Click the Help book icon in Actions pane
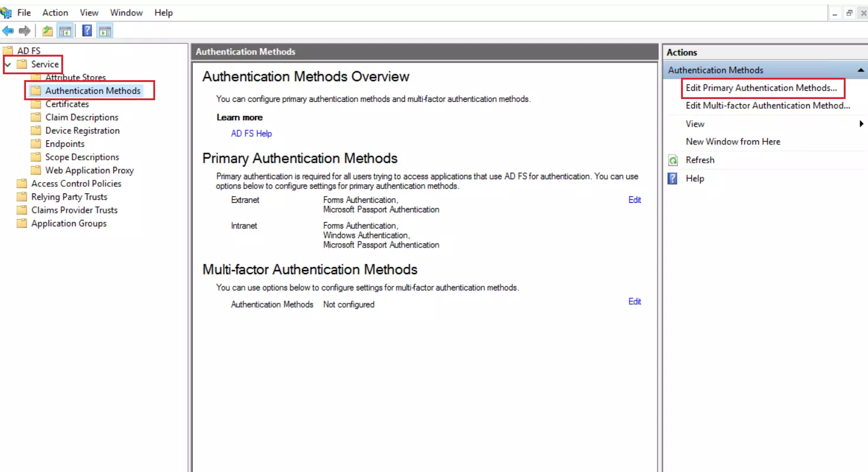The height and width of the screenshot is (472, 868). click(673, 179)
